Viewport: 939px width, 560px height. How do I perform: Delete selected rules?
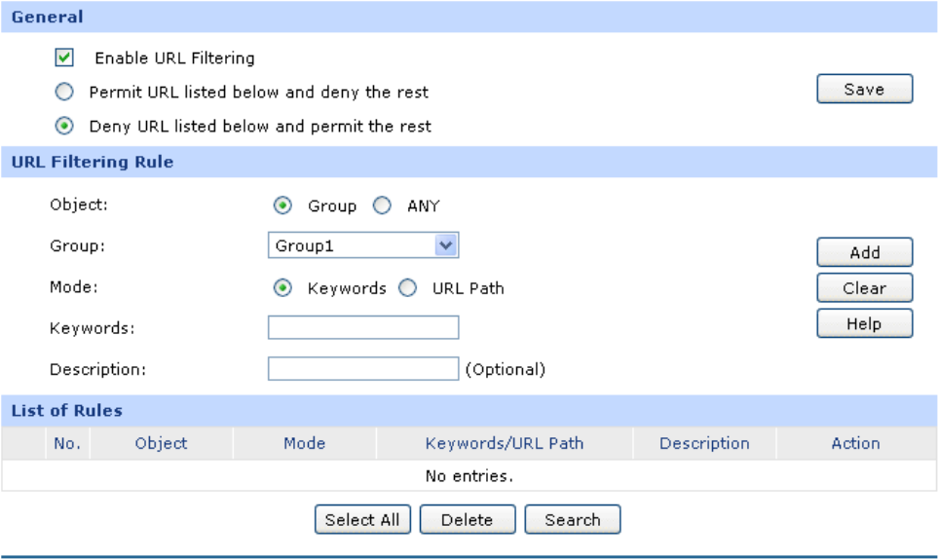[467, 520]
